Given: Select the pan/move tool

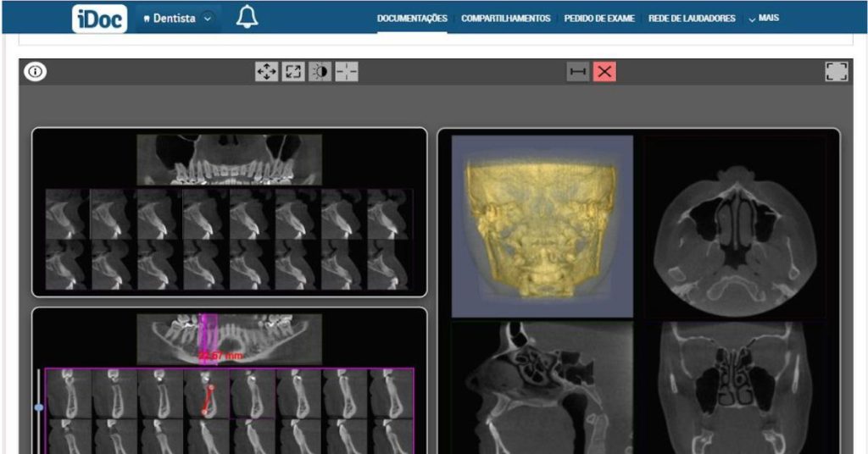Looking at the screenshot, I should pos(267,72).
